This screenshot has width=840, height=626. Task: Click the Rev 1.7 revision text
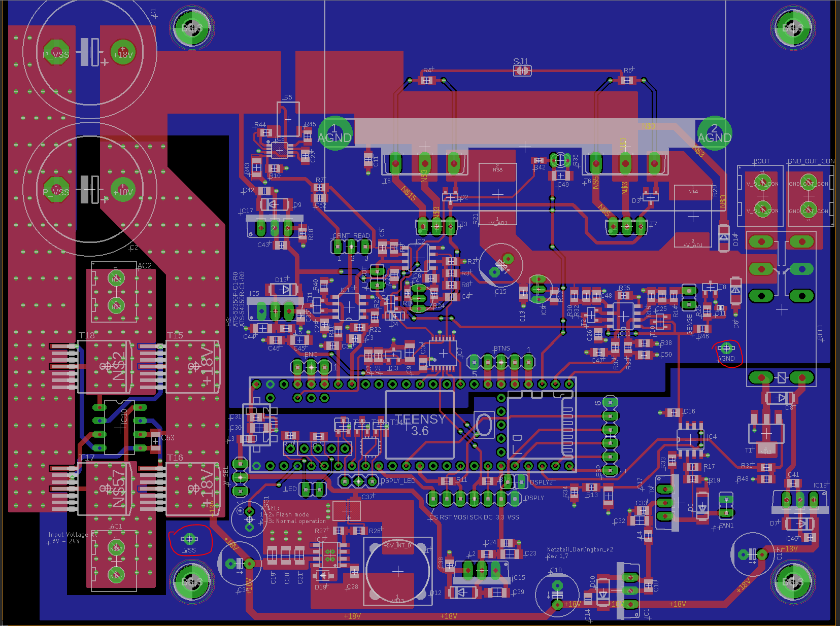pos(557,557)
